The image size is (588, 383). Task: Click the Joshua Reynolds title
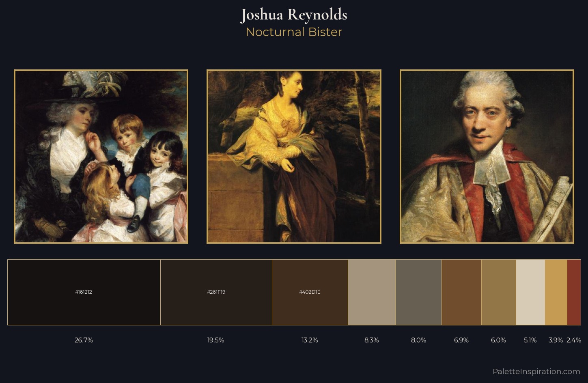pyautogui.click(x=294, y=15)
